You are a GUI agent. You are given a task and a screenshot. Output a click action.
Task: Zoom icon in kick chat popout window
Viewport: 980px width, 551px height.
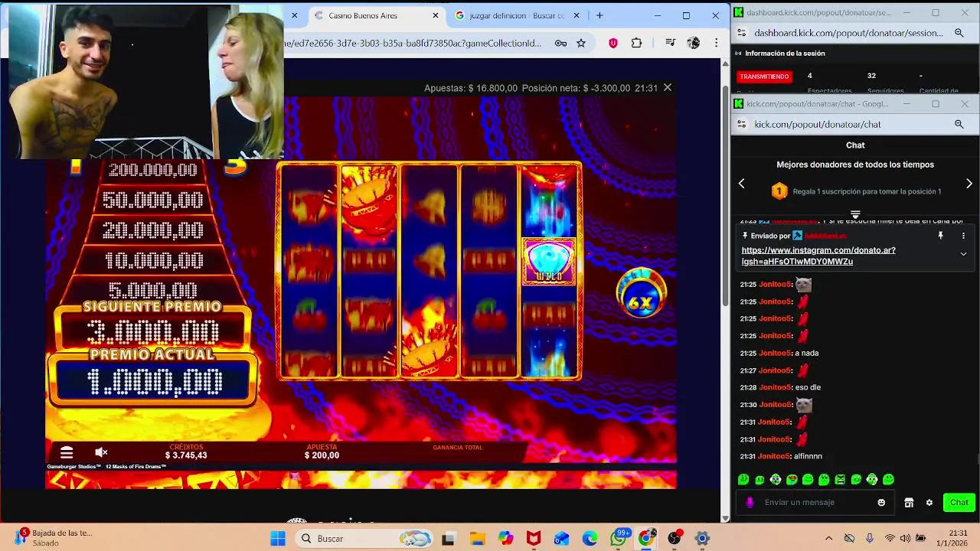coord(959,124)
